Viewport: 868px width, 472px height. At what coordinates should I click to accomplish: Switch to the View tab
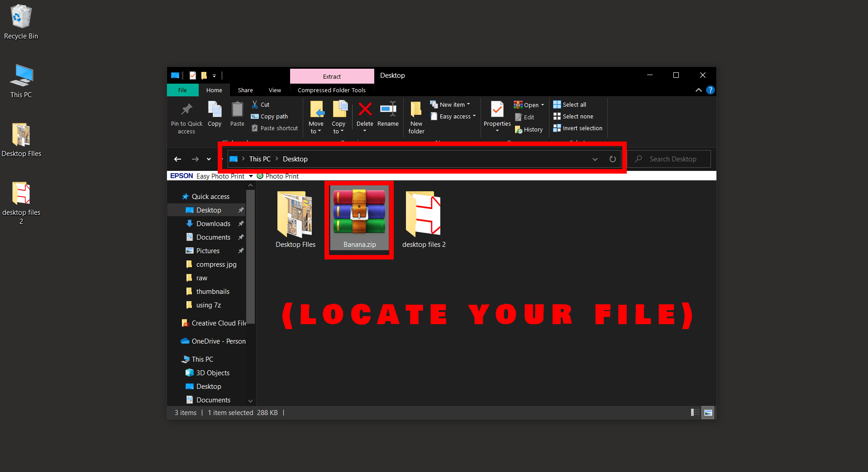(275, 90)
